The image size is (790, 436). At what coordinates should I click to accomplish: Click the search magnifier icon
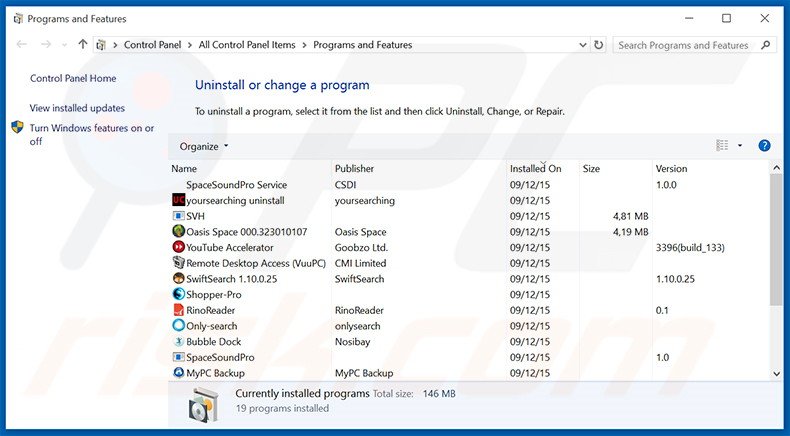pyautogui.click(x=765, y=45)
